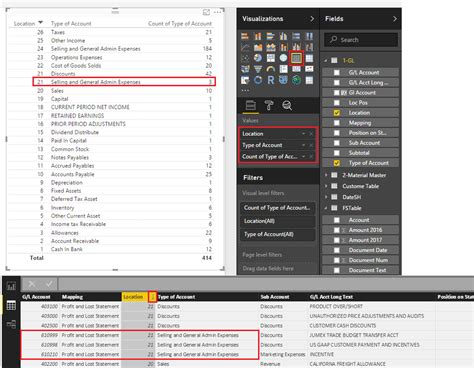Commit the formula bar entry with checkmark
474x368 pixels.
tap(49, 284)
